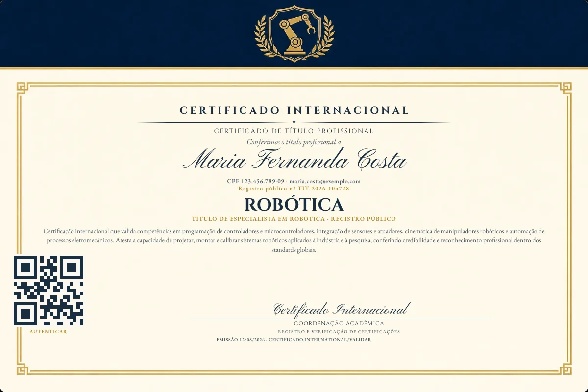This screenshot has height=392, width=588.
Task: Click the large ROBÓTICA title
Action: 294,204
